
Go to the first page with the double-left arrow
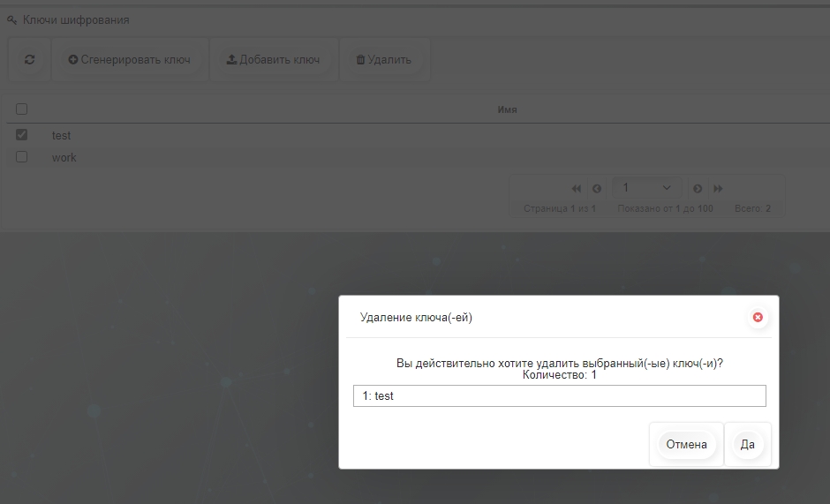coord(577,189)
